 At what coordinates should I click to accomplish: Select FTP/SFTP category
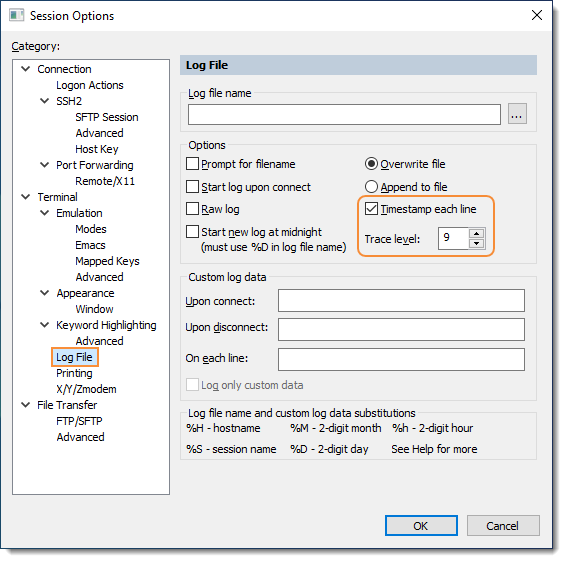(x=79, y=421)
